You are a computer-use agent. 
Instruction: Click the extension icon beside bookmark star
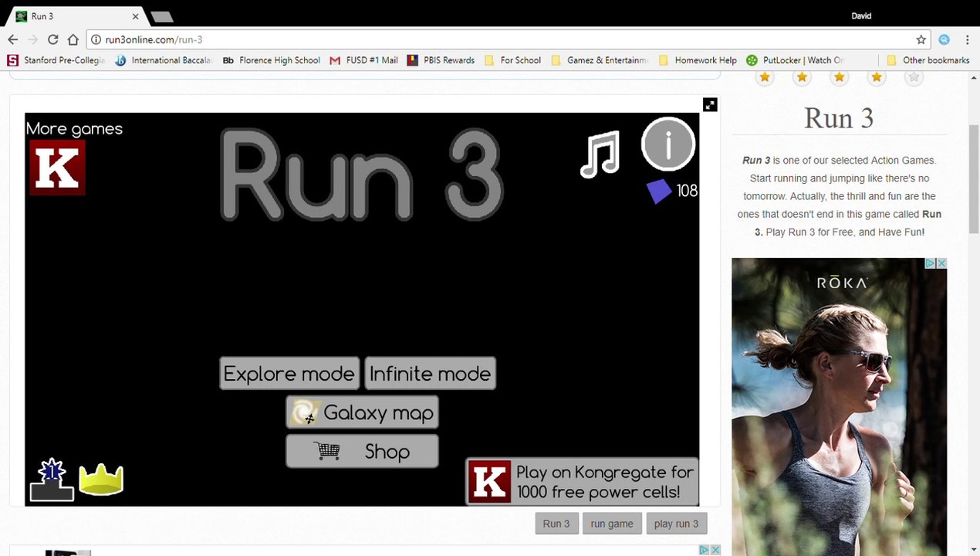(944, 39)
